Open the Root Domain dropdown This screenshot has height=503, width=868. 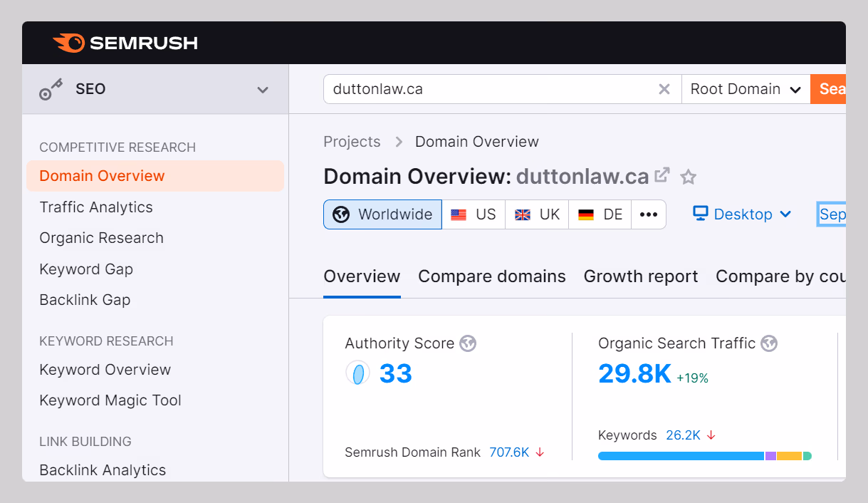pos(746,89)
